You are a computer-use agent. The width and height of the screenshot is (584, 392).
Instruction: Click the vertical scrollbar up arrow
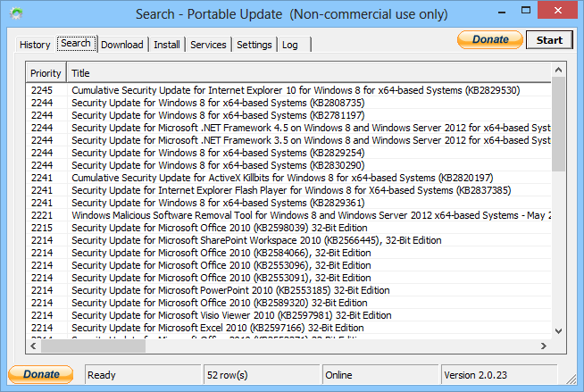558,70
